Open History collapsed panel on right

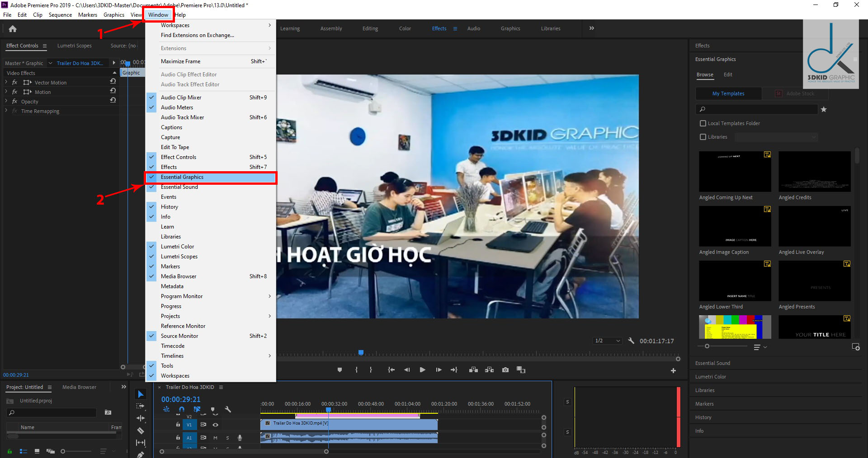(703, 417)
